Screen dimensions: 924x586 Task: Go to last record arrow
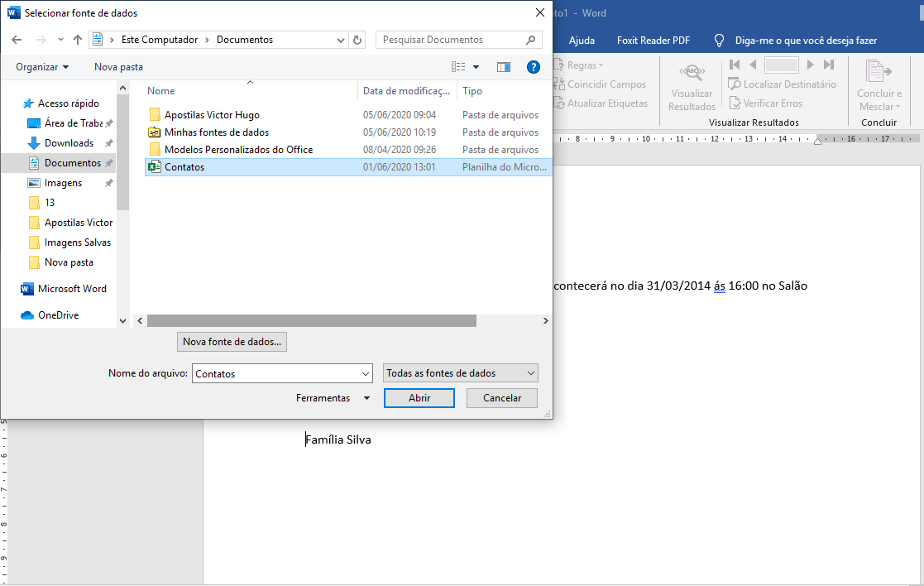pyautogui.click(x=829, y=65)
